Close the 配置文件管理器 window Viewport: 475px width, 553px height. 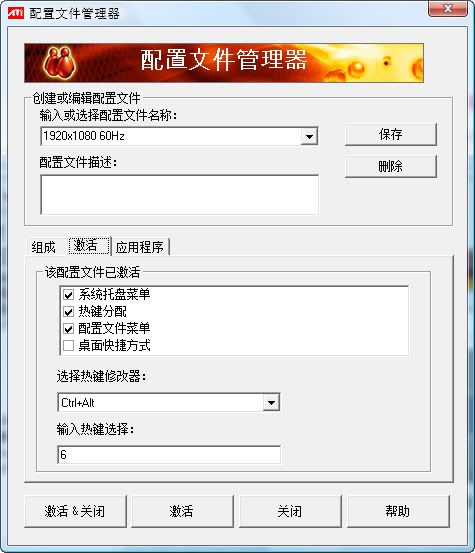tap(448, 8)
